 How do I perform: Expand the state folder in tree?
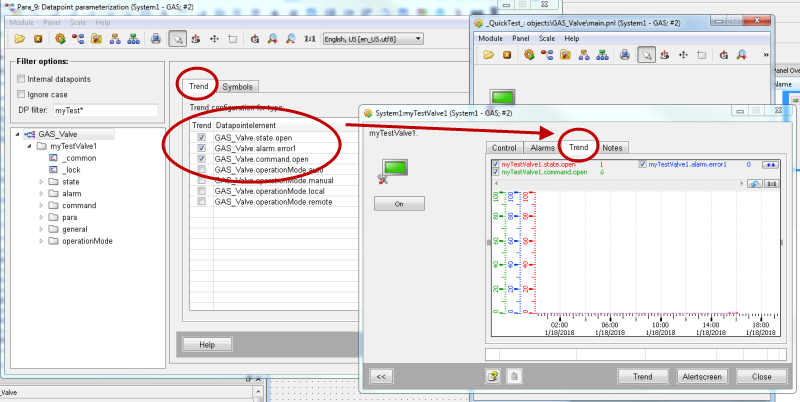point(41,182)
